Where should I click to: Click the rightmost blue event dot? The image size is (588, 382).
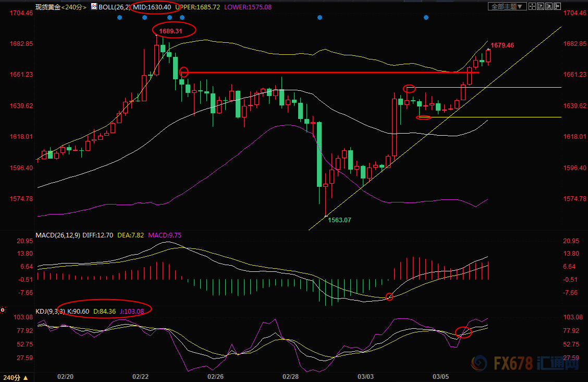(426, 18)
